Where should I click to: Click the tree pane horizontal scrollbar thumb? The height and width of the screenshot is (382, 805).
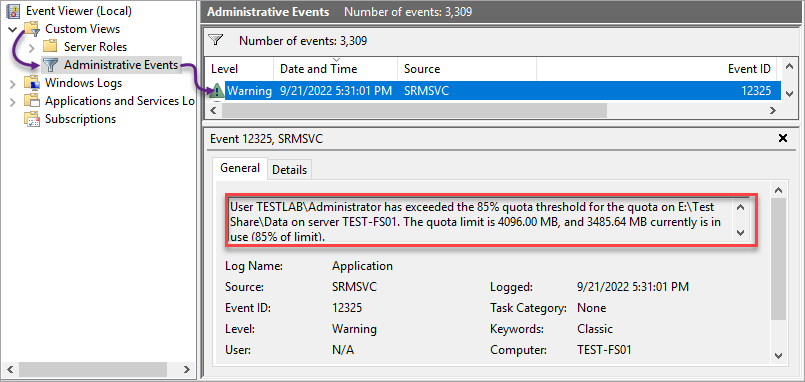click(92, 369)
